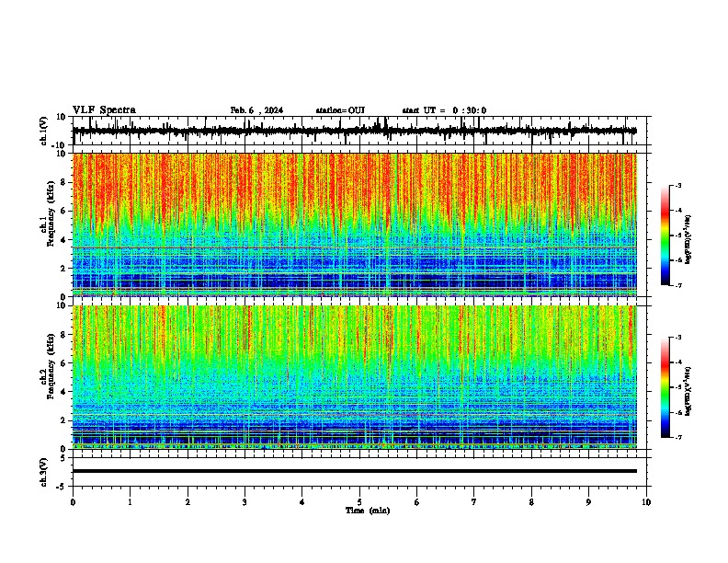Click the 'start UT = 0:30:0' text
728x563 pixels.
444,110
